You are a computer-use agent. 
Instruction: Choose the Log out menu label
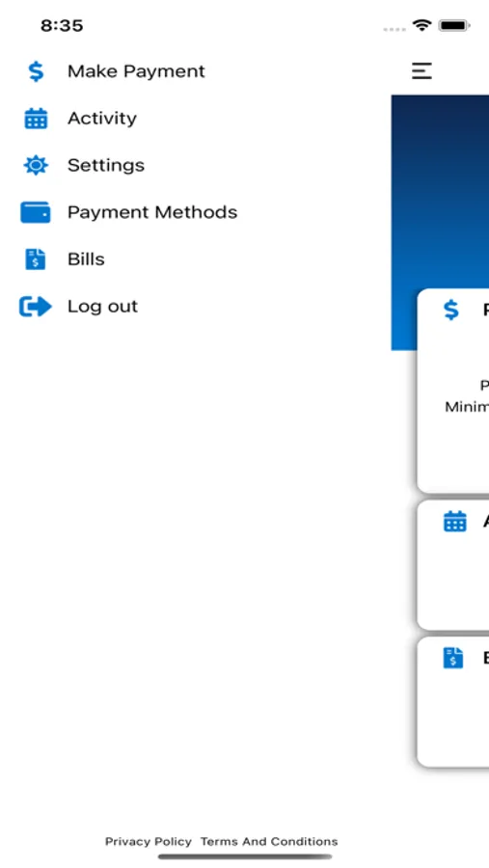click(102, 306)
